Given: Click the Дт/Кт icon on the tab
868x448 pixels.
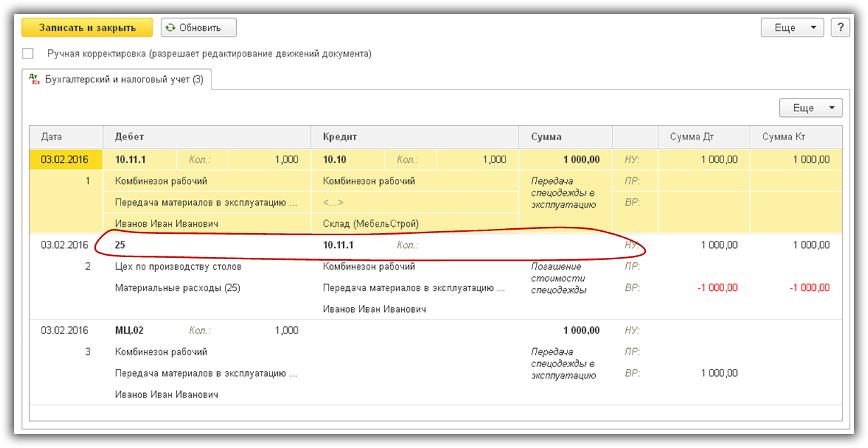Looking at the screenshot, I should (x=34, y=80).
